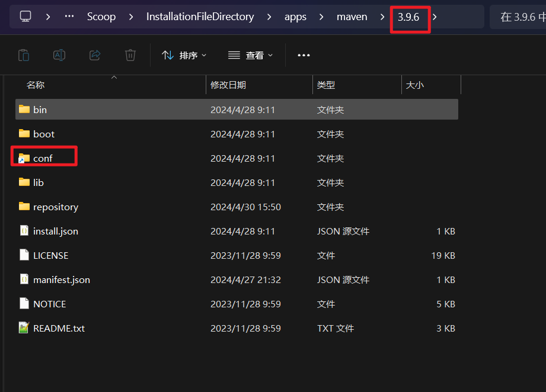The image size is (546, 392).
Task: Expand chevron after apps breadcrumb
Action: 321,17
